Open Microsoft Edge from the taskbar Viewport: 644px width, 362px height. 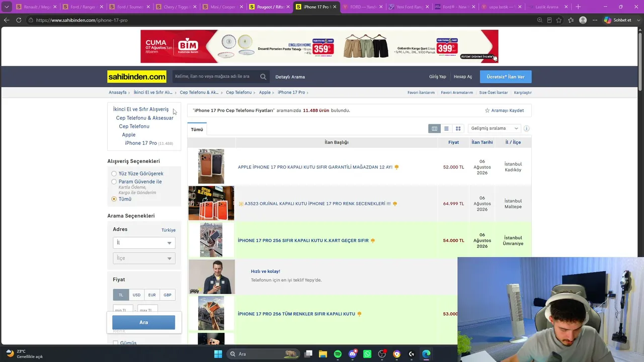(x=426, y=354)
